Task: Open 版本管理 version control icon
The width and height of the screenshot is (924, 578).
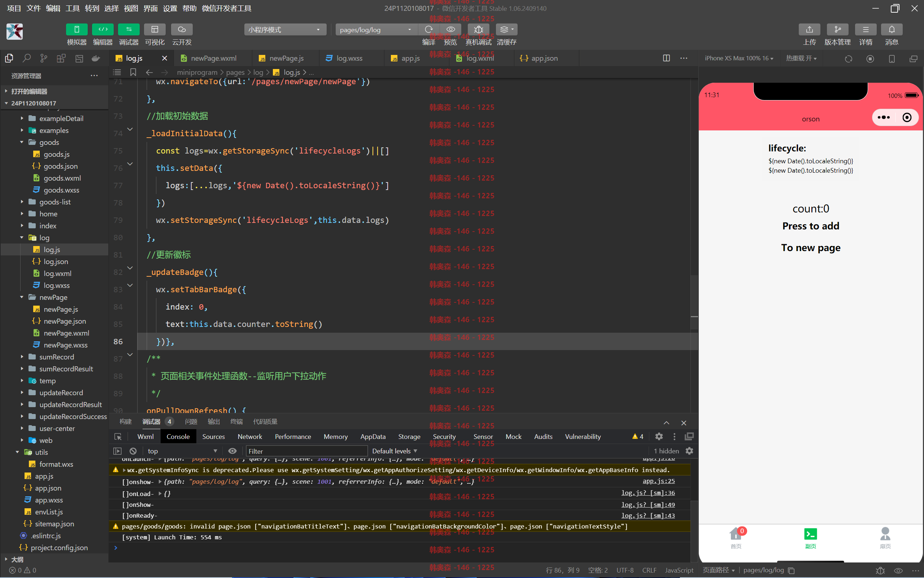Action: (x=837, y=29)
